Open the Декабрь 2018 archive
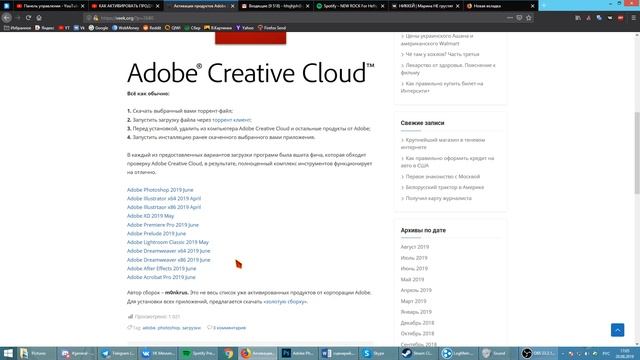Image resolution: width=640 pixels, height=360 pixels. (x=417, y=323)
